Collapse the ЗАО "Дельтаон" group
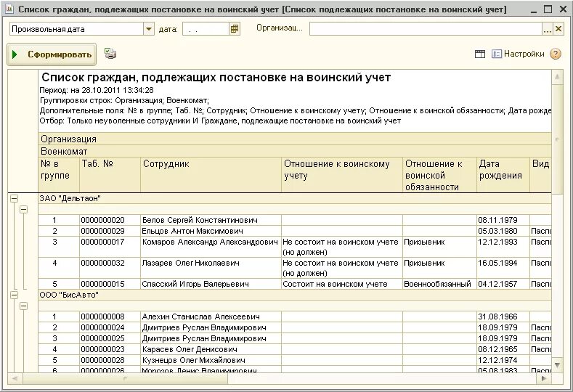Screen dimensions: 573x392 tap(14, 198)
